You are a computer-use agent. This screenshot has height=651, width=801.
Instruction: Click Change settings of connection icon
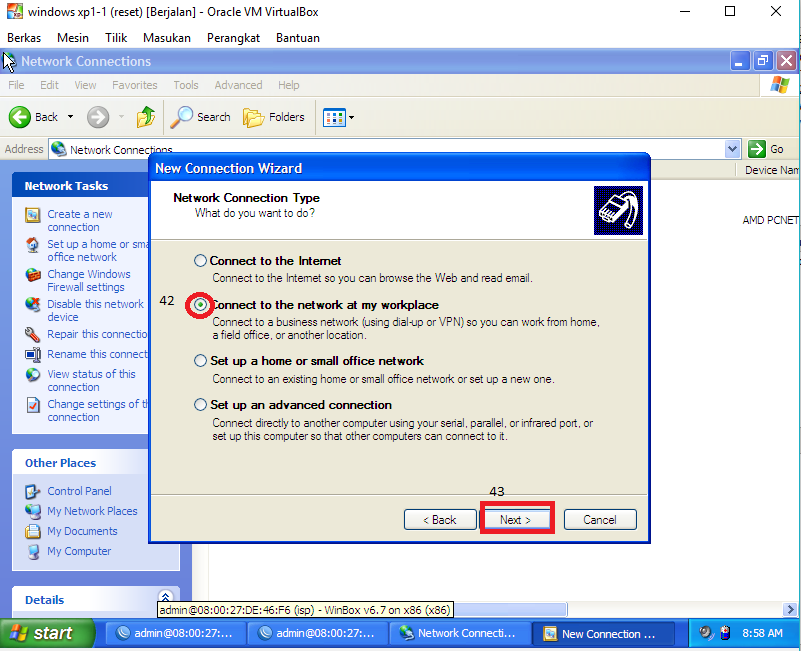33,405
